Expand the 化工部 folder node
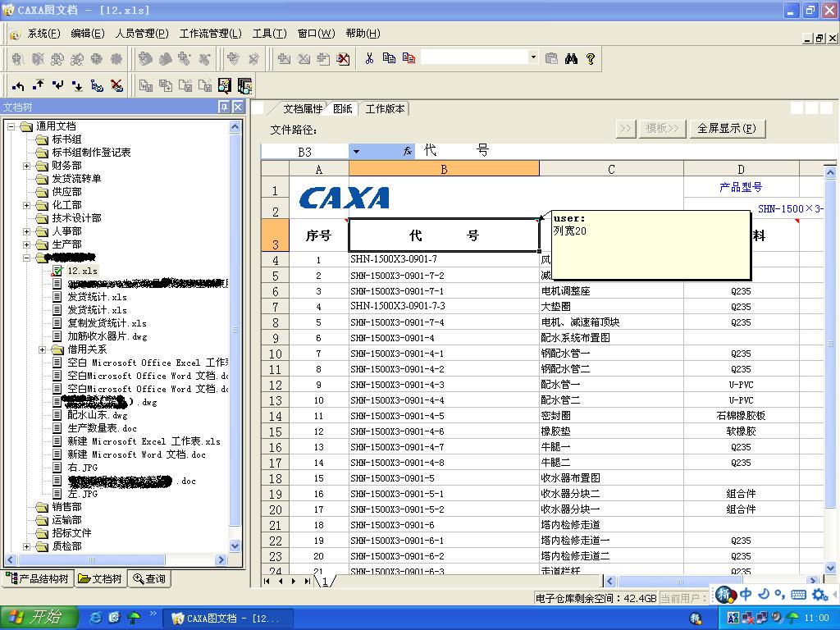Screen dimensions: 840x630 point(26,205)
